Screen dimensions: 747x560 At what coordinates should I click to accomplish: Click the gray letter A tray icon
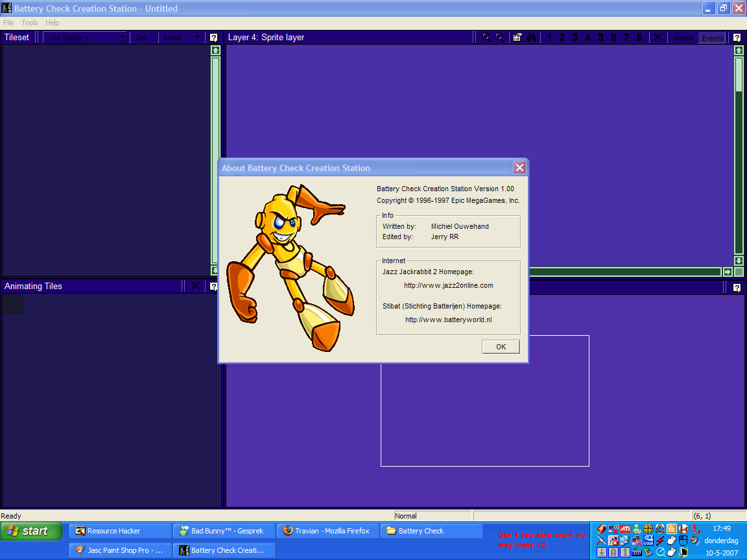pos(613,552)
